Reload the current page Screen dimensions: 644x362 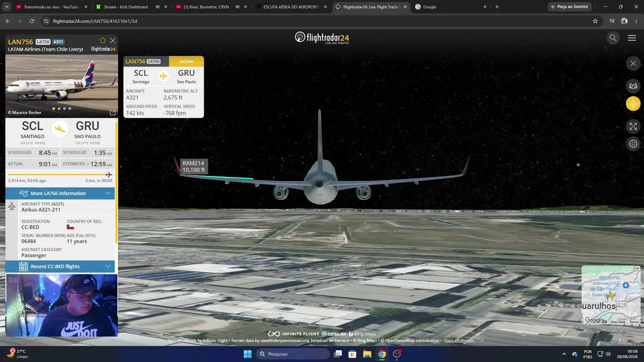(x=32, y=21)
